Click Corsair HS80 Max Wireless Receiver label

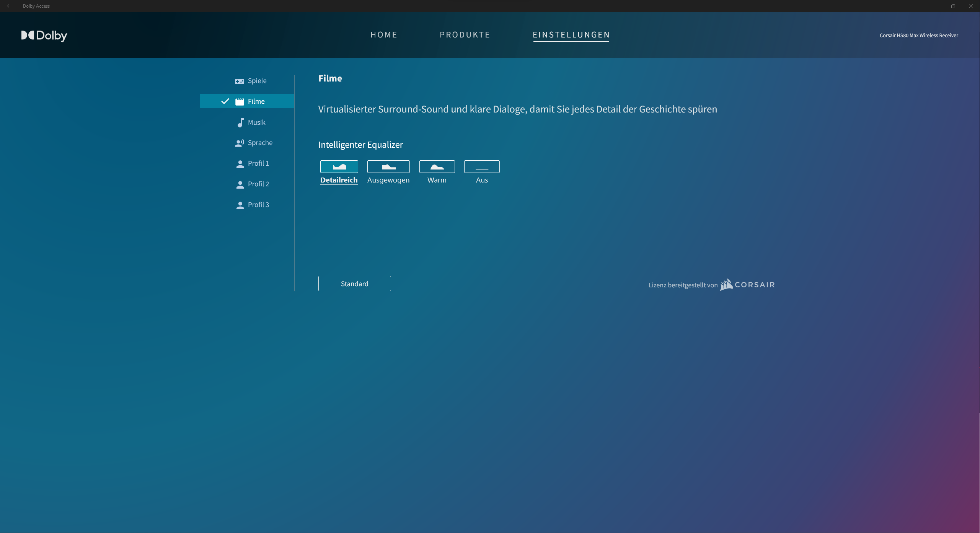(x=919, y=35)
